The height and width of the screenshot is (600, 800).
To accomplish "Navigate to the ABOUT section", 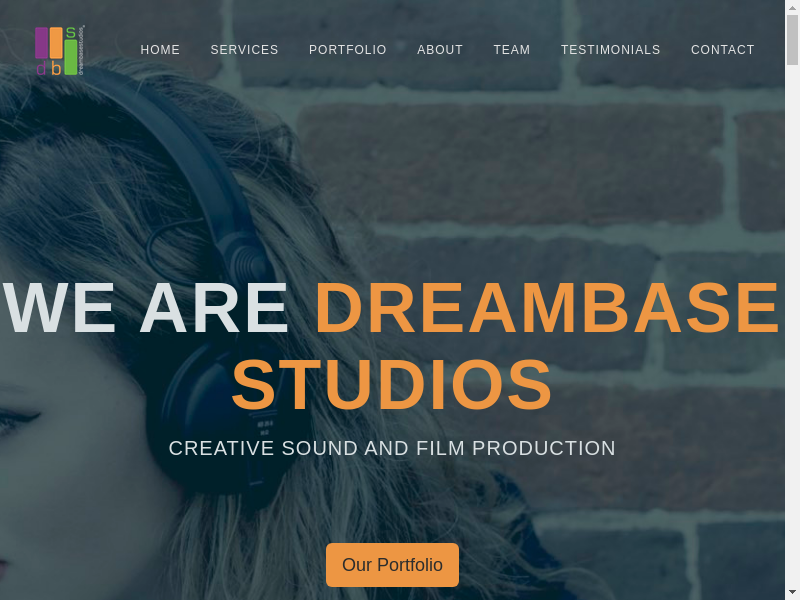I will pos(440,49).
